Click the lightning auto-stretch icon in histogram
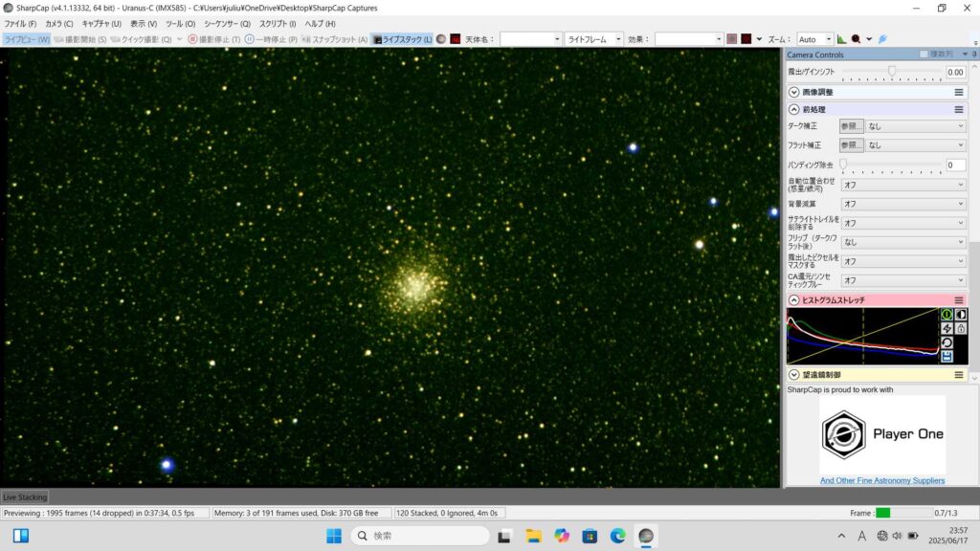Screen dimensions: 980x551 [x=947, y=329]
